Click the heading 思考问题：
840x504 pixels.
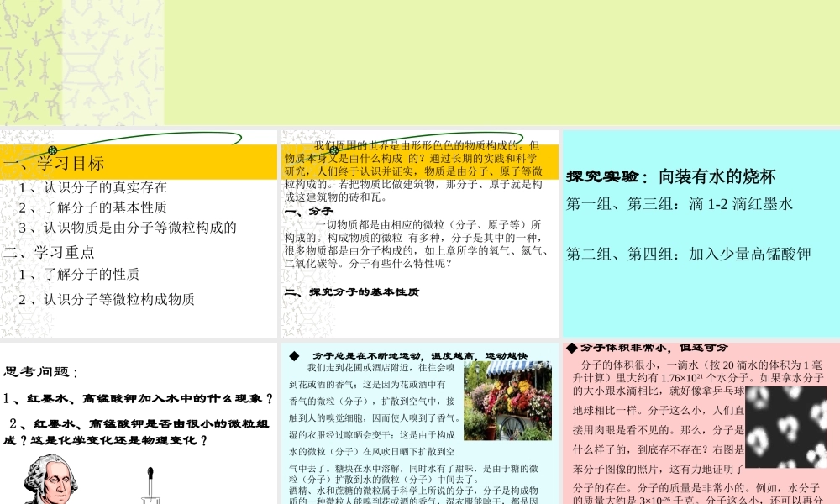[40, 371]
